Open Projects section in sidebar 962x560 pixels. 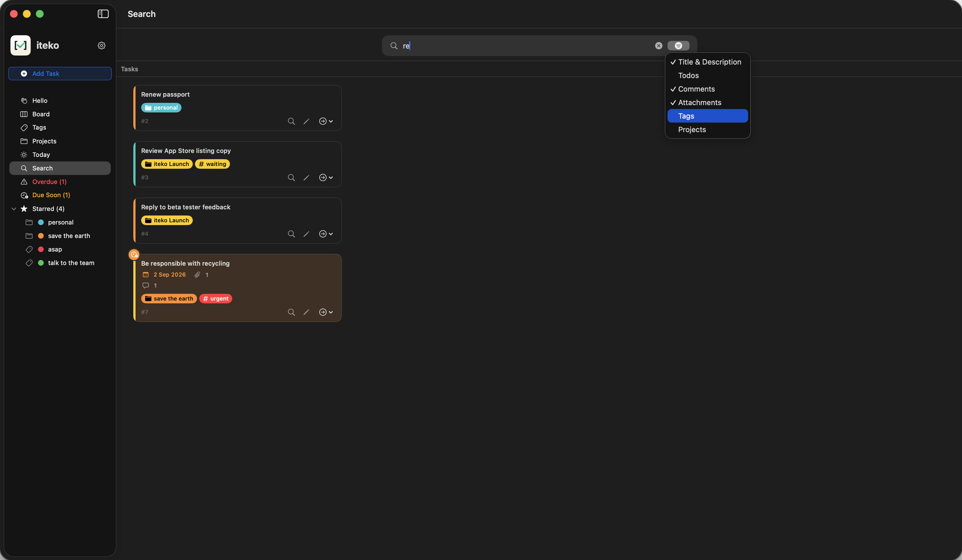pos(60,141)
